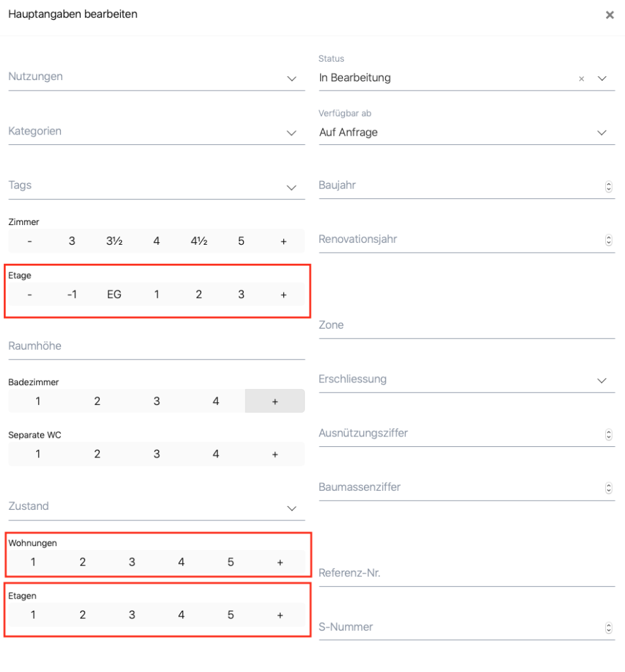Click the Ausnützungsziffer stepper arrows
The height and width of the screenshot is (672, 625).
tap(608, 434)
